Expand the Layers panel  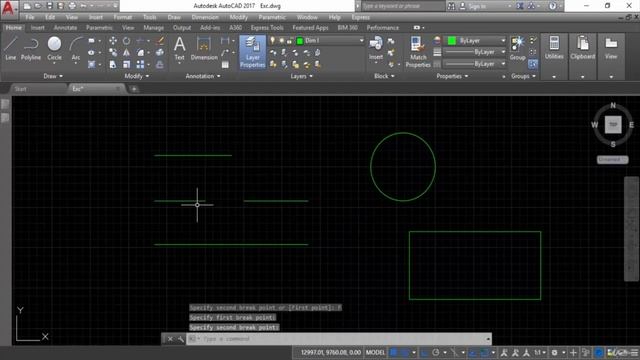point(301,76)
